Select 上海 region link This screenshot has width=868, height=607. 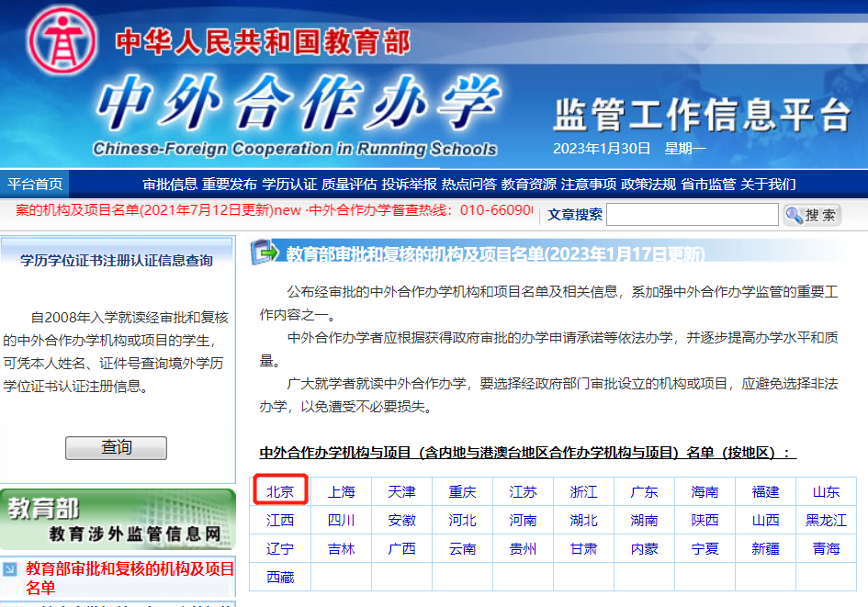pos(341,491)
